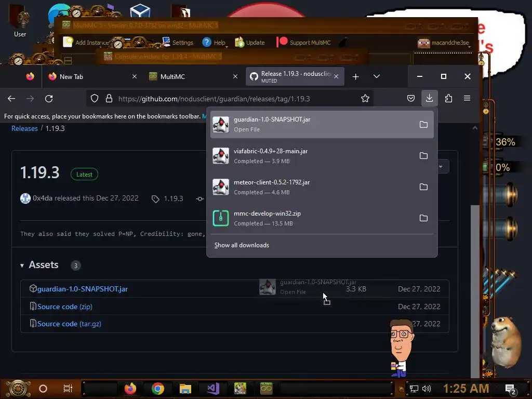This screenshot has width=532, height=399.
Task: Click the 1:25 AM taskbar clock
Action: click(x=466, y=389)
